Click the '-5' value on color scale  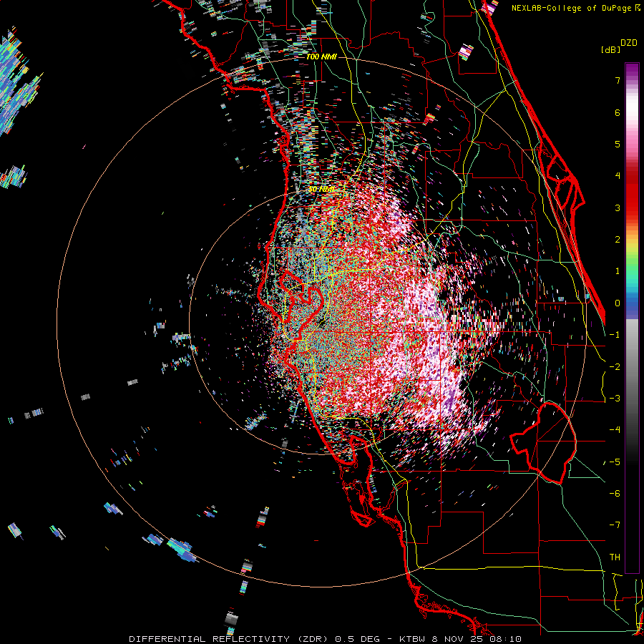(615, 462)
